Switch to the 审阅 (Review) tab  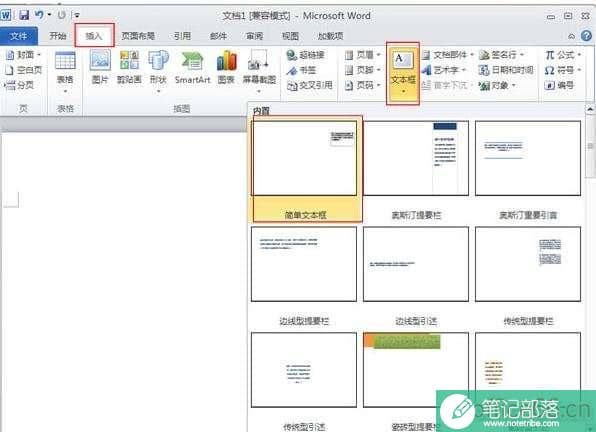(255, 36)
